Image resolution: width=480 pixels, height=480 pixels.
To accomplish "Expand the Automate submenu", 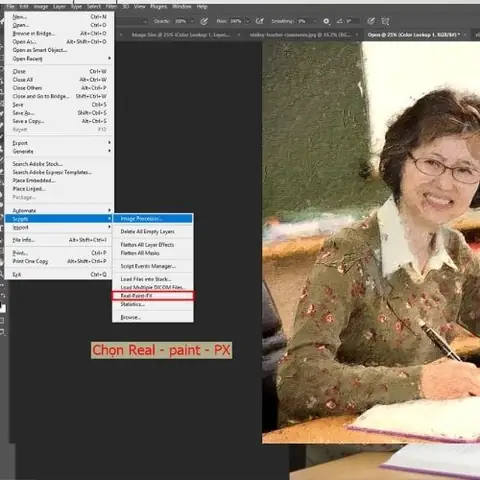I will (x=60, y=210).
